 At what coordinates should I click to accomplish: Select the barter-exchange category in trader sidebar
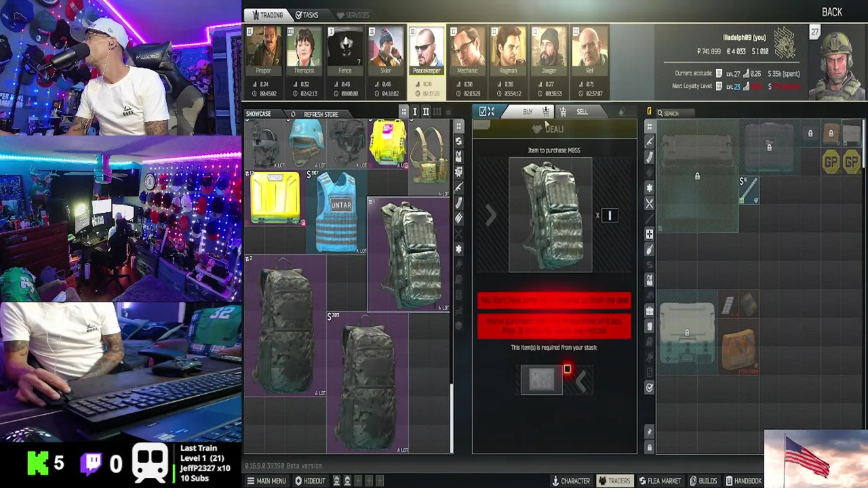click(x=458, y=141)
